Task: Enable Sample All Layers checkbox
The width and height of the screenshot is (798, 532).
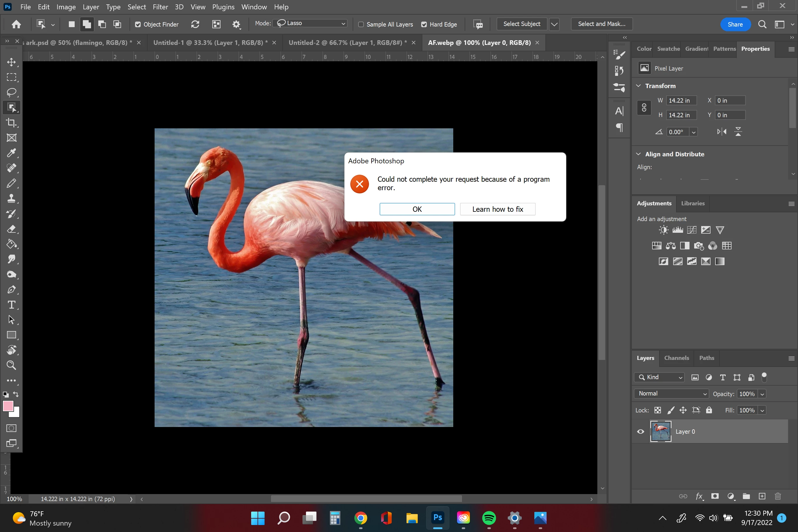Action: [361, 24]
